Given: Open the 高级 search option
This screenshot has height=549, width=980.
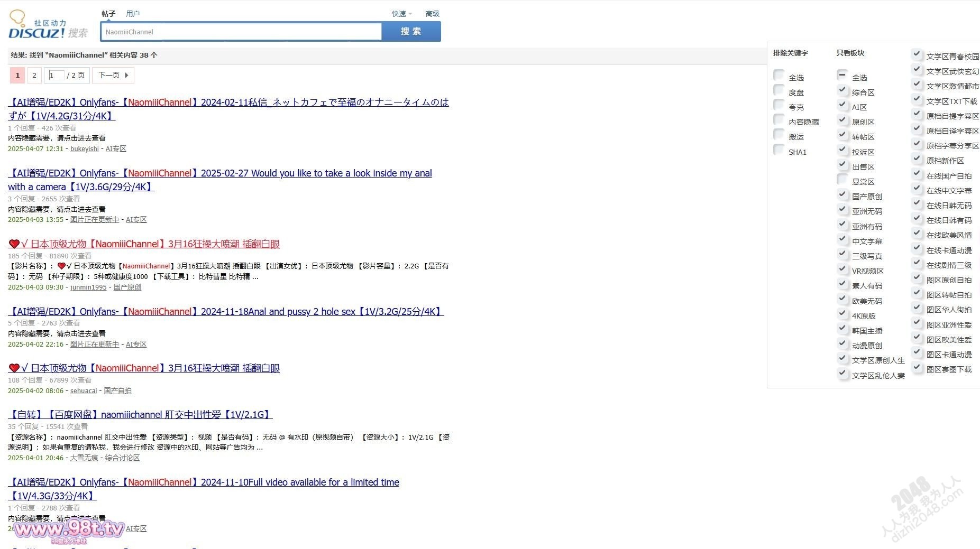Looking at the screenshot, I should click(433, 14).
